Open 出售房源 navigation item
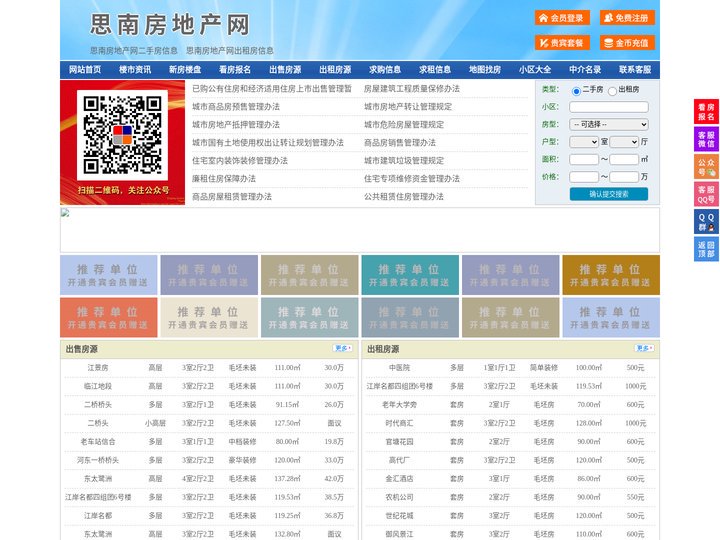720x540 pixels. tap(285, 70)
